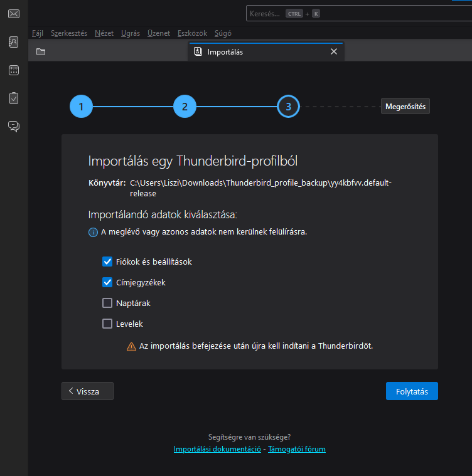Click the 'Importálandó adatok kiválasztása:' text
472x476 pixels.
point(163,214)
